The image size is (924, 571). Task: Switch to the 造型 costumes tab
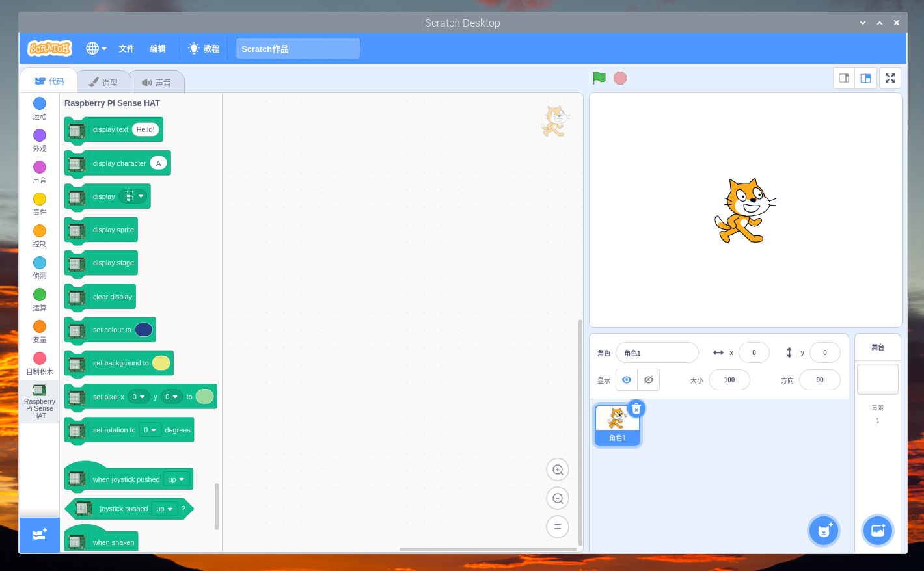(x=103, y=83)
